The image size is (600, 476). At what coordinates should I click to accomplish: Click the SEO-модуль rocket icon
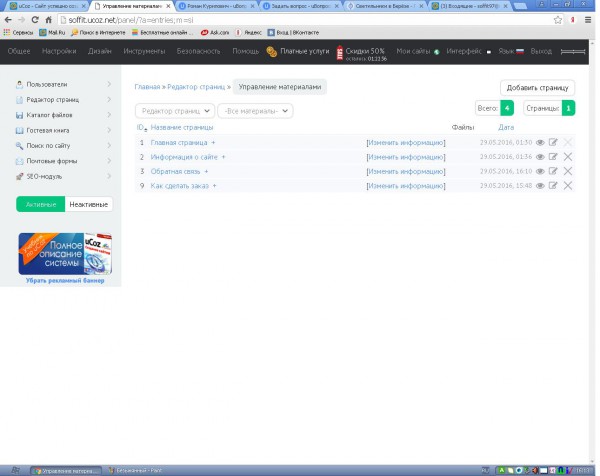(x=19, y=176)
